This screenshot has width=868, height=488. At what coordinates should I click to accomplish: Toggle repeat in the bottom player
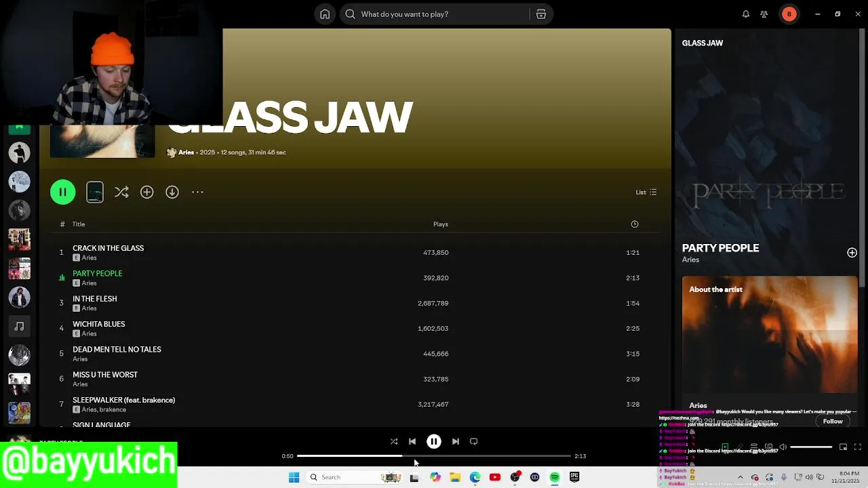point(474,441)
